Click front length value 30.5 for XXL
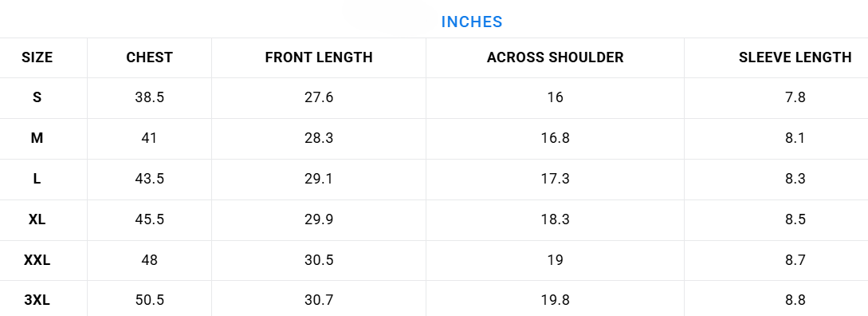Viewport: 868px width, 316px height. (x=319, y=259)
